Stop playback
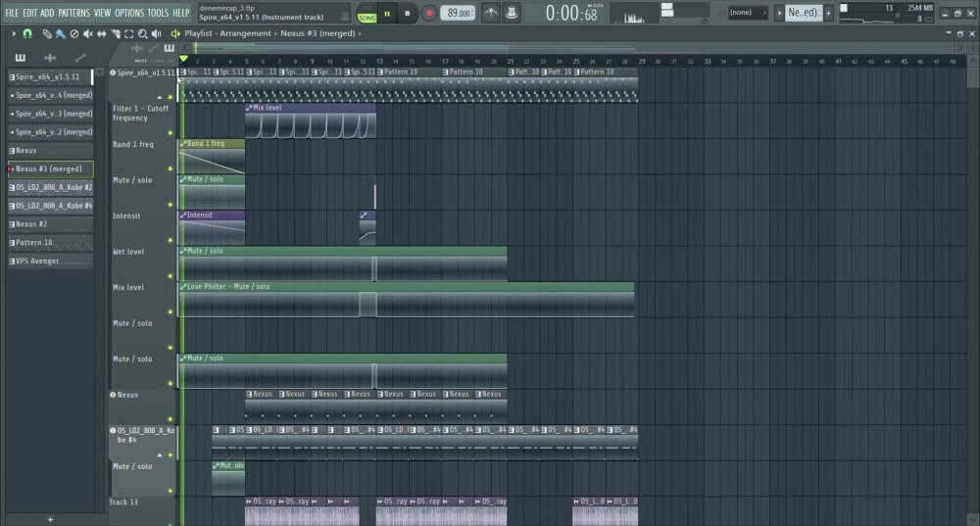The image size is (980, 526). (408, 13)
